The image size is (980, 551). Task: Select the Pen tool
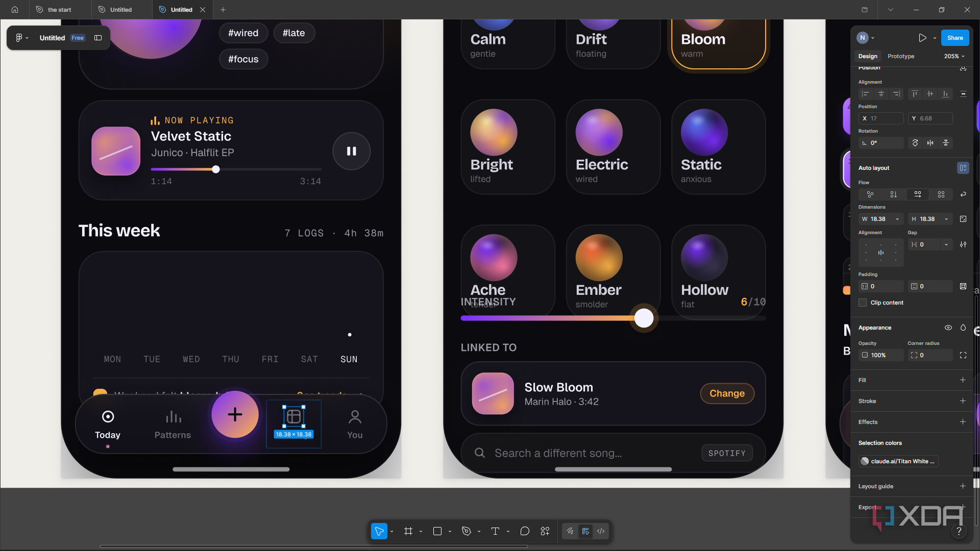coord(467,531)
